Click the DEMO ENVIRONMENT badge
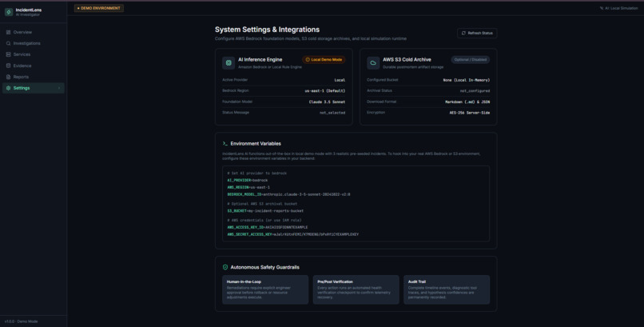Screen dimensions: 644x327 point(99,8)
